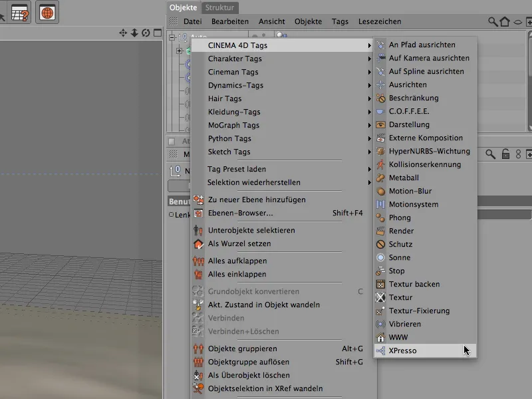Switch to the Struktur tab

tap(219, 7)
